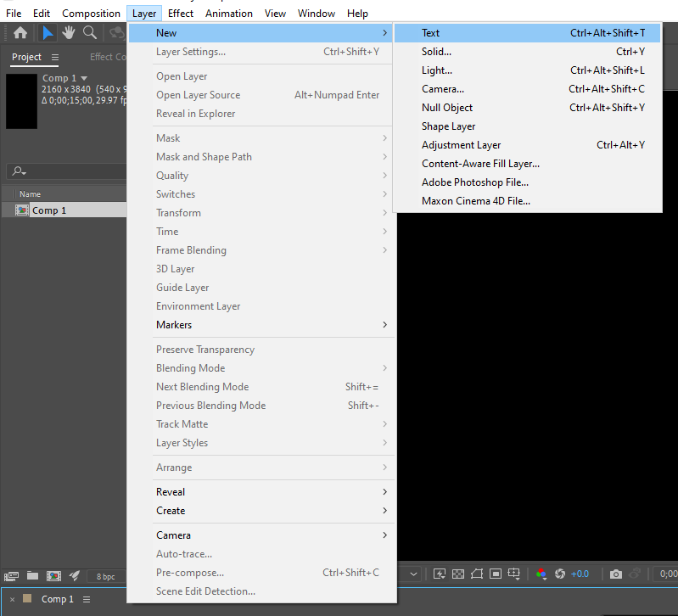Click the snapshot camera icon
Image resolution: width=678 pixels, height=616 pixels.
(x=616, y=574)
